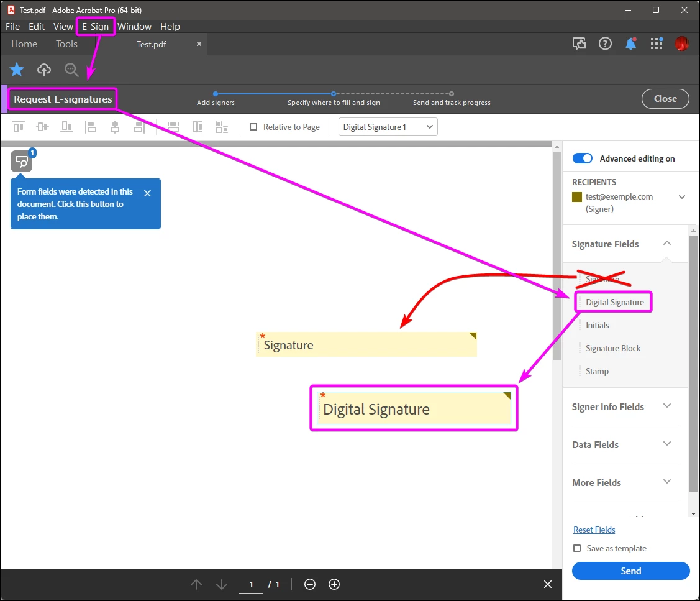The image size is (700, 601).
Task: Click the right panel scrollbar
Action: click(x=693, y=363)
